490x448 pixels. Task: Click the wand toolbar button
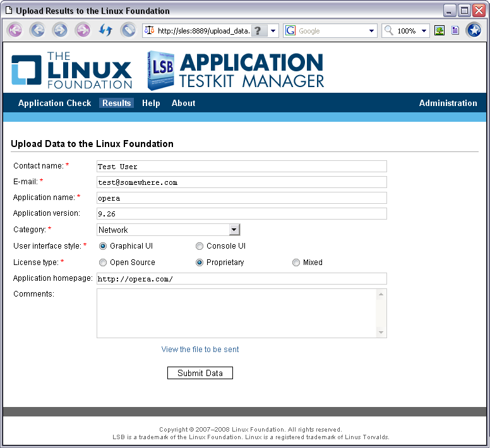pyautogui.click(x=128, y=30)
